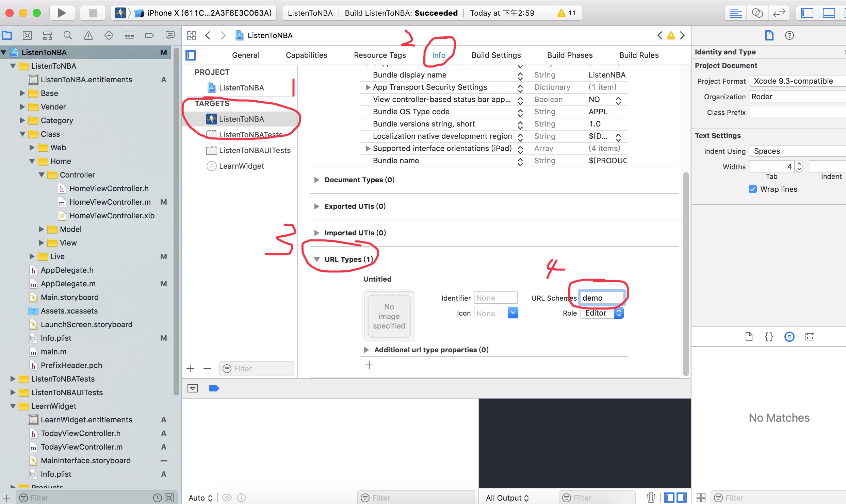Select the LearnWidget target

(x=241, y=166)
